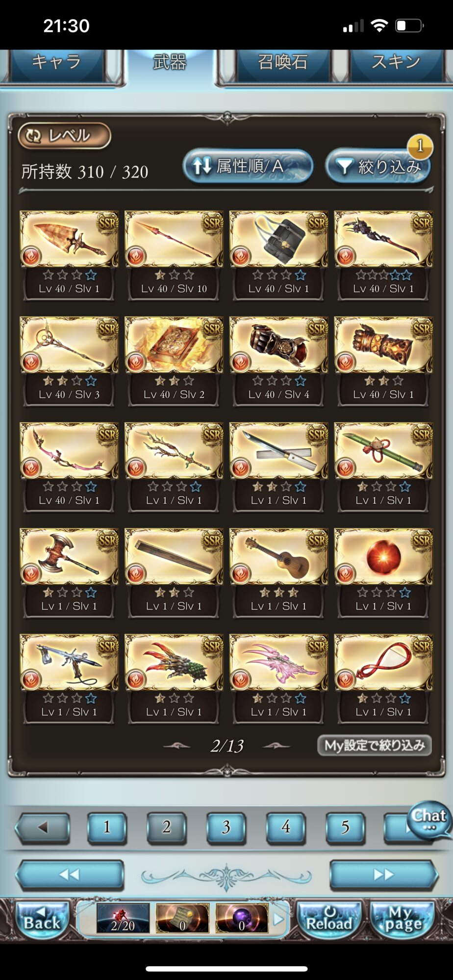
Task: Tap the My設定で絞り込み button
Action: [x=375, y=745]
